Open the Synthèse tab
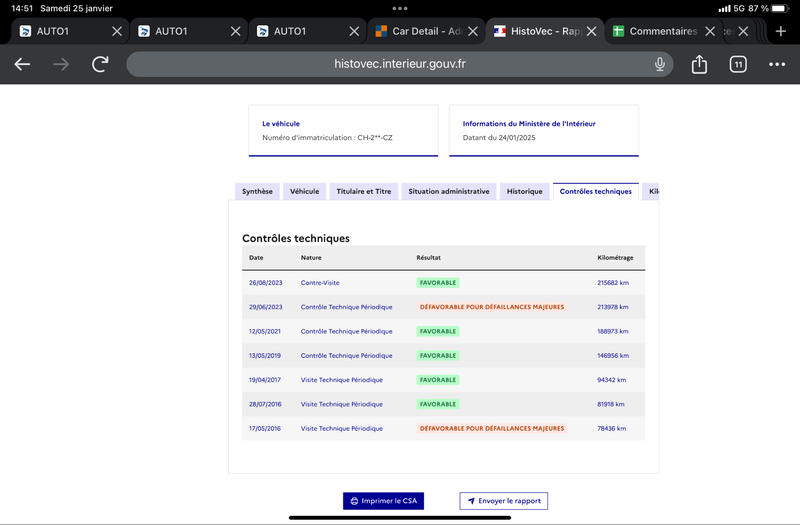 click(257, 191)
